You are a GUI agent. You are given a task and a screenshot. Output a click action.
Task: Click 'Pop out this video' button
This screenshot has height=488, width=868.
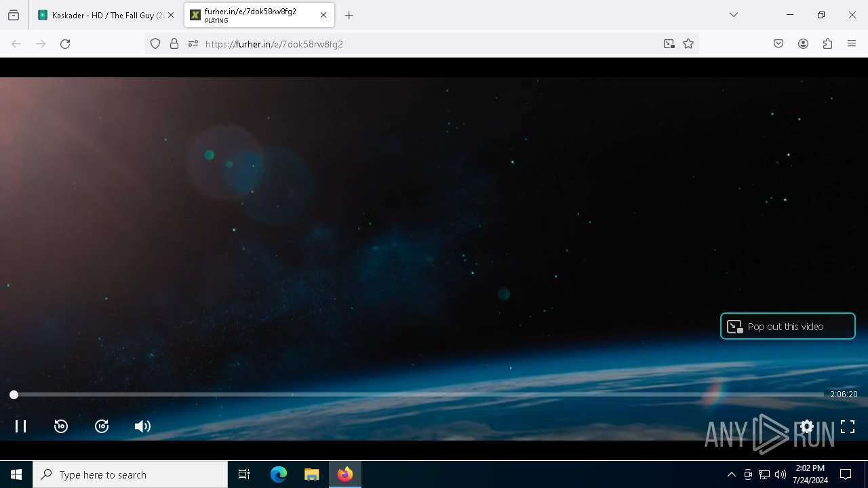click(787, 326)
